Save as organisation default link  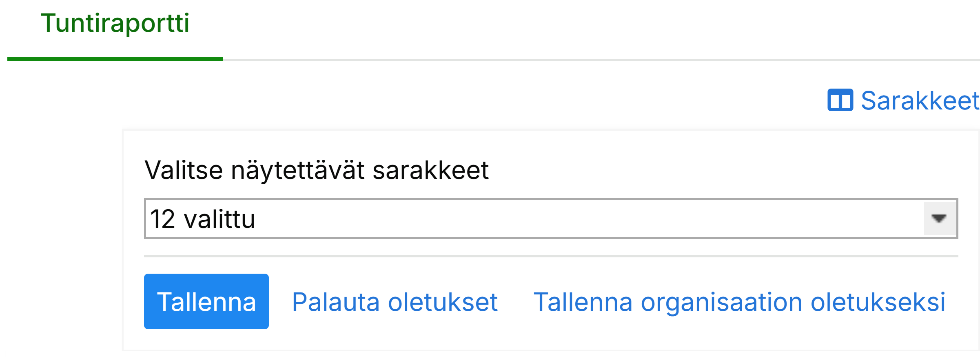coord(739,302)
